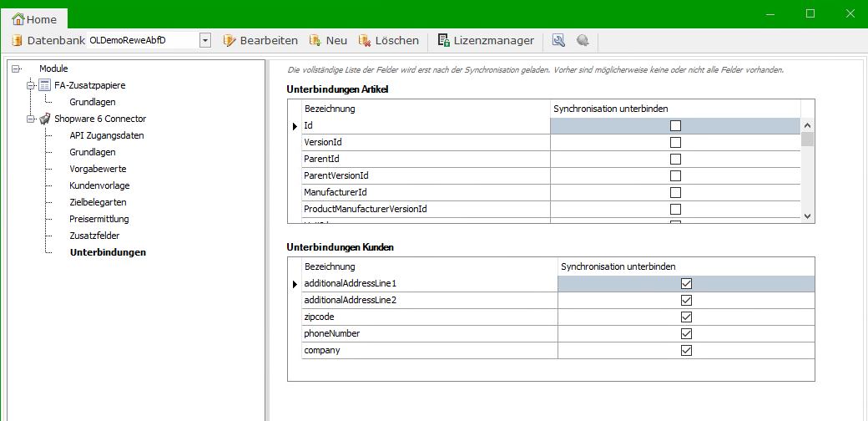Open the Datenbank dropdown list

pos(204,40)
